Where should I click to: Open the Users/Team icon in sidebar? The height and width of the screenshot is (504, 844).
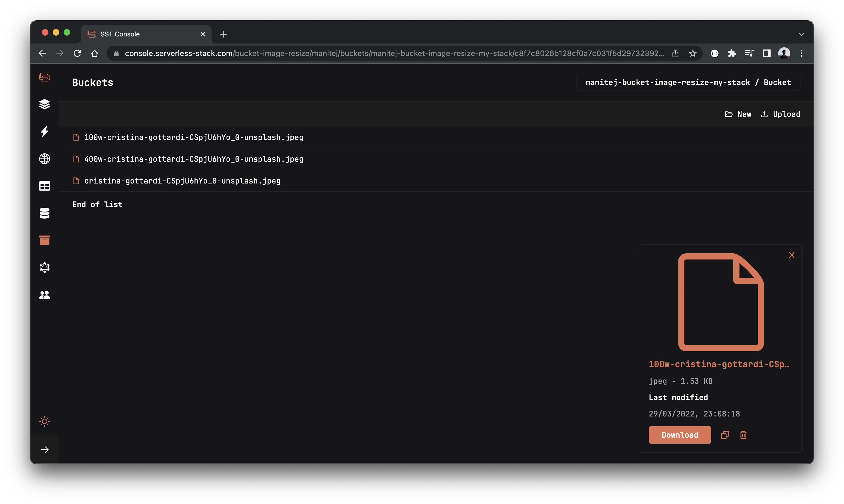pyautogui.click(x=45, y=295)
